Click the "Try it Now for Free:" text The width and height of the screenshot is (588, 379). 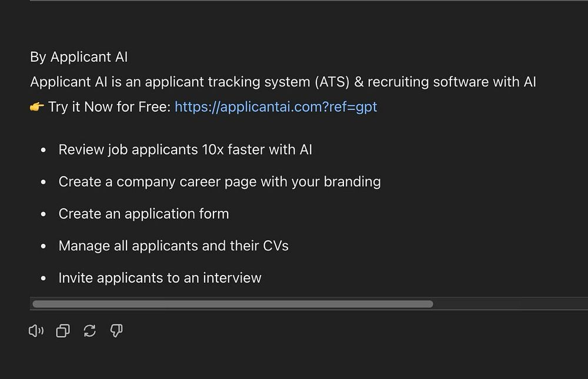click(109, 107)
